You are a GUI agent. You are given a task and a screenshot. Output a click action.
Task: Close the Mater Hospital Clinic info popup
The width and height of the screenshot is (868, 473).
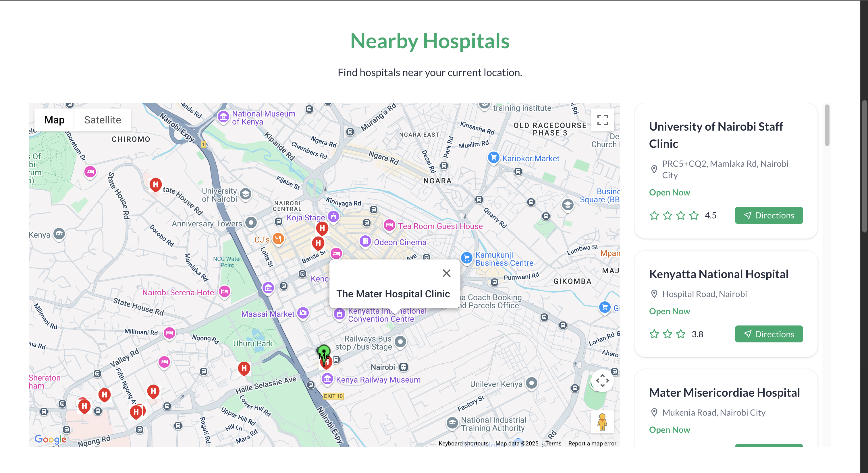click(446, 273)
